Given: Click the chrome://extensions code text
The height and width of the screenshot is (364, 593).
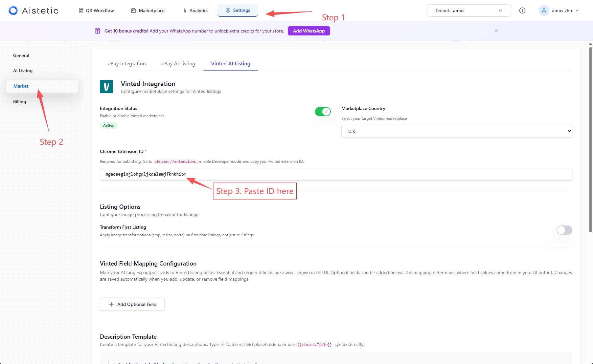Looking at the screenshot, I should (175, 161).
